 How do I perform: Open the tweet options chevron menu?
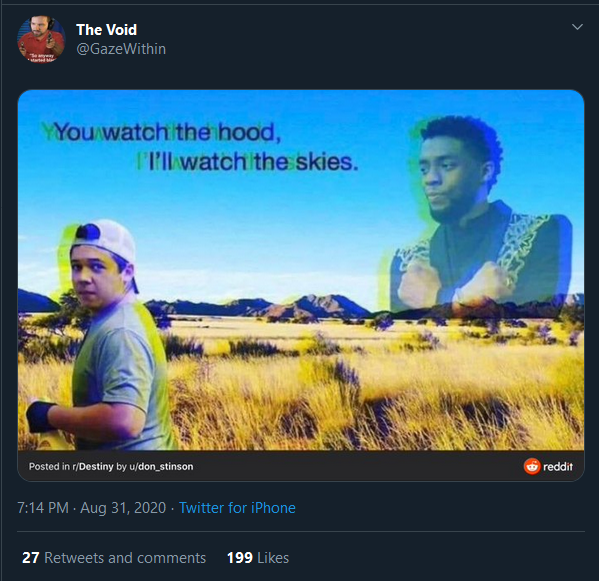[577, 27]
